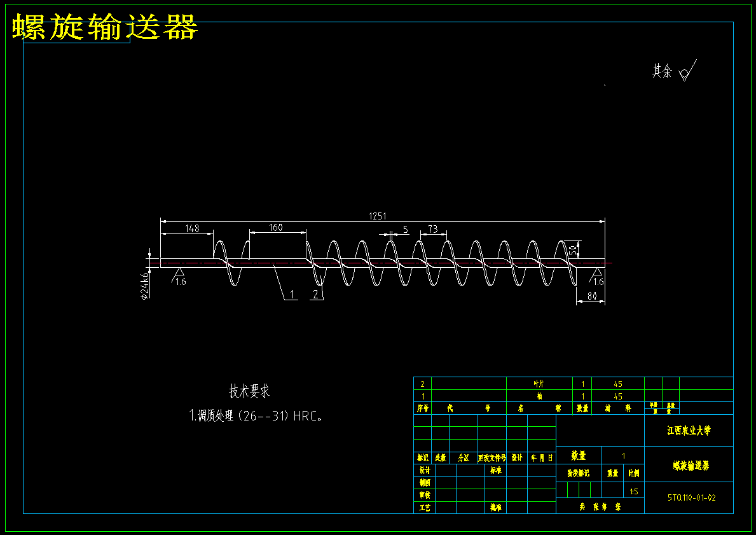Select the 工艺 row label
The width and height of the screenshot is (756, 535).
(425, 508)
